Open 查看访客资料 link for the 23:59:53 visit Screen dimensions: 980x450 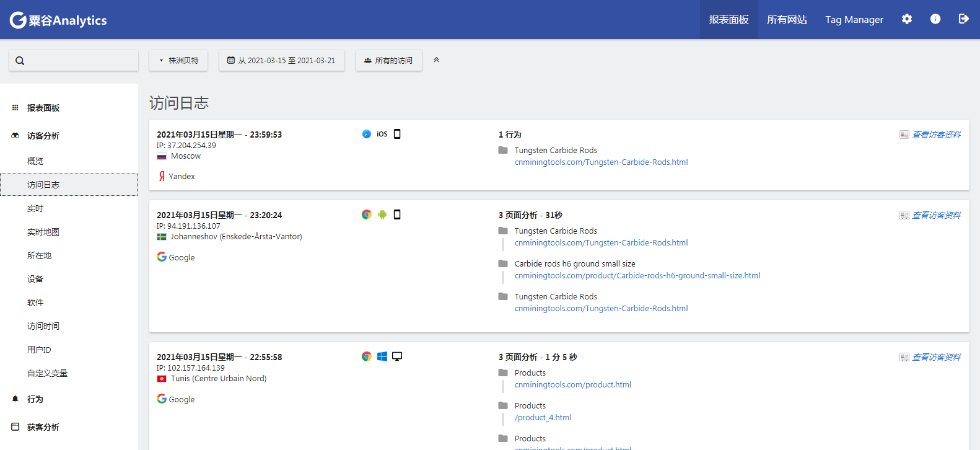[x=937, y=135]
